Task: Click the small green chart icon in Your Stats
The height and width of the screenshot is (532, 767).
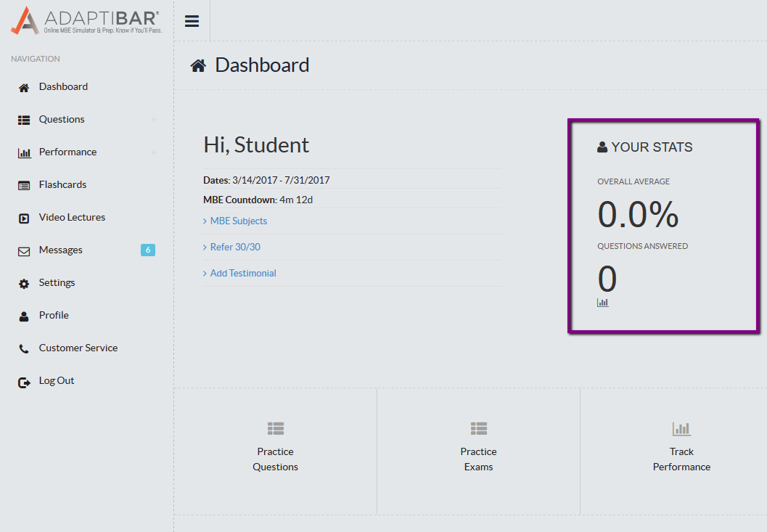Action: (x=603, y=303)
